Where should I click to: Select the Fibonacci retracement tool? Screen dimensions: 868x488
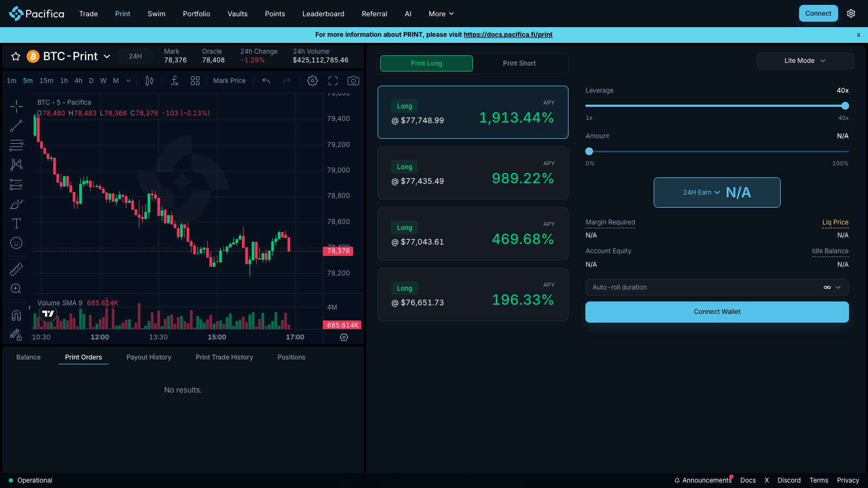tap(16, 145)
